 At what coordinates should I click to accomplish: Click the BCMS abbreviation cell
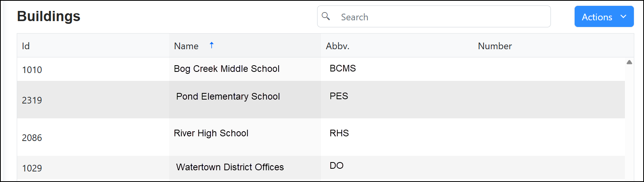[x=342, y=68]
